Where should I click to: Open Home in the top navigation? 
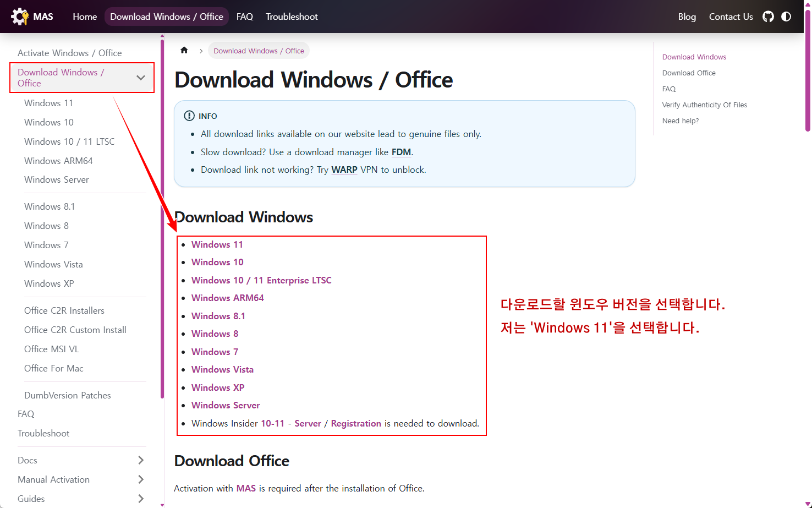(85, 17)
